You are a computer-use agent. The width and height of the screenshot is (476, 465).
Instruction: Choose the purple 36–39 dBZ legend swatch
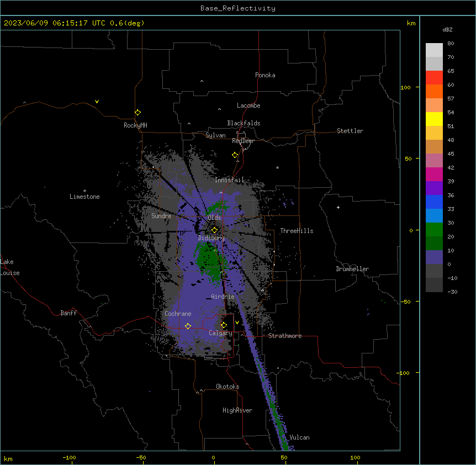(434, 188)
